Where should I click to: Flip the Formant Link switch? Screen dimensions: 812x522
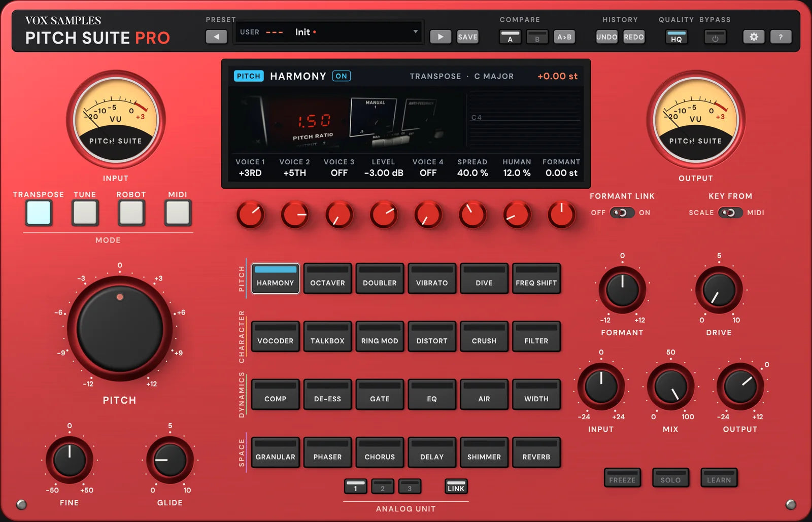pos(622,213)
